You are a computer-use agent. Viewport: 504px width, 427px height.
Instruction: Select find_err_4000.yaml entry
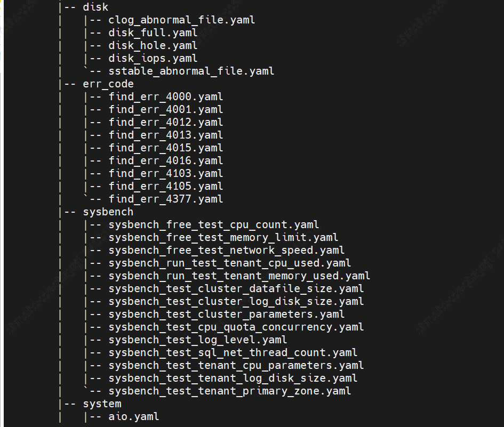(x=165, y=96)
